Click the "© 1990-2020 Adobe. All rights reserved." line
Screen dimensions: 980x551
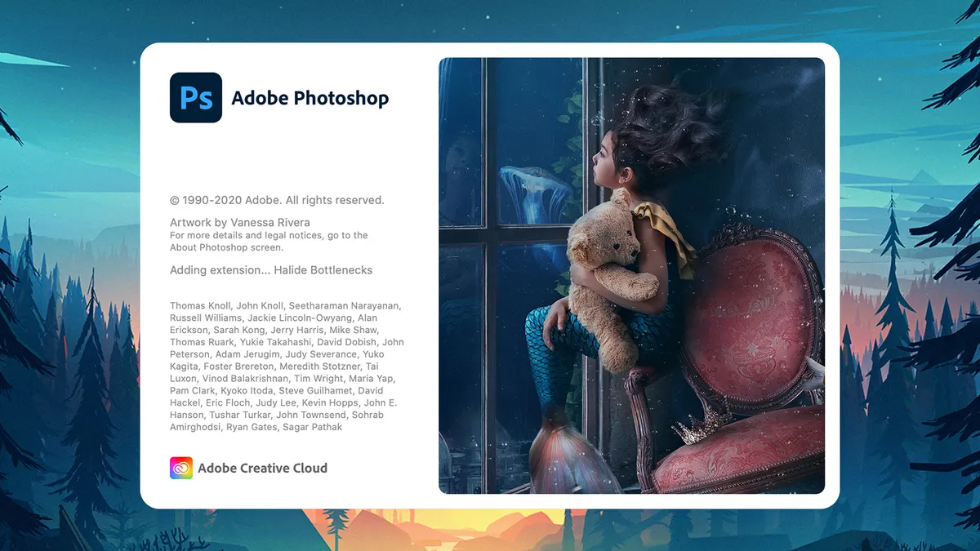point(277,200)
